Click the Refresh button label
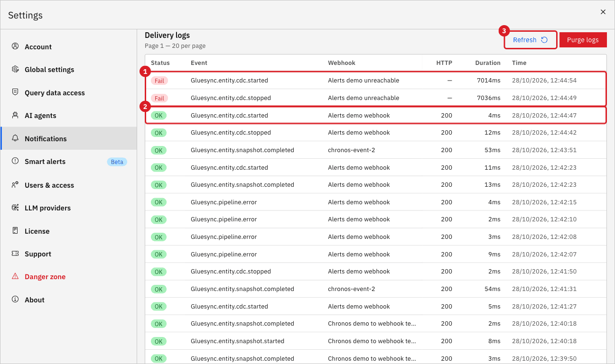 [524, 40]
